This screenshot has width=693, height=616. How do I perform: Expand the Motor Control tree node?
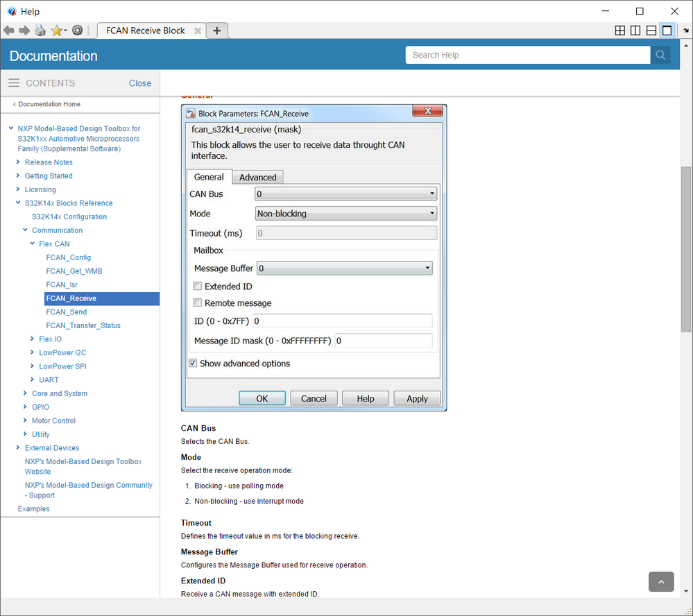click(25, 420)
